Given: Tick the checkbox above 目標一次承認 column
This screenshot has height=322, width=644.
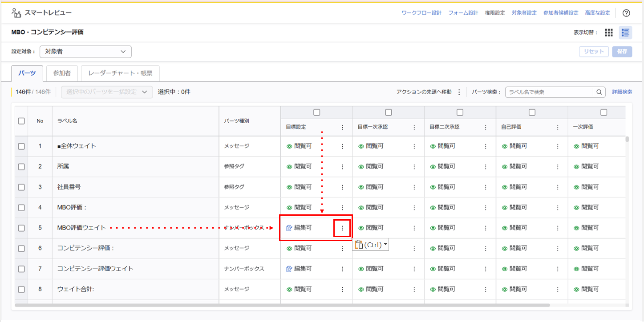Looking at the screenshot, I should [389, 113].
